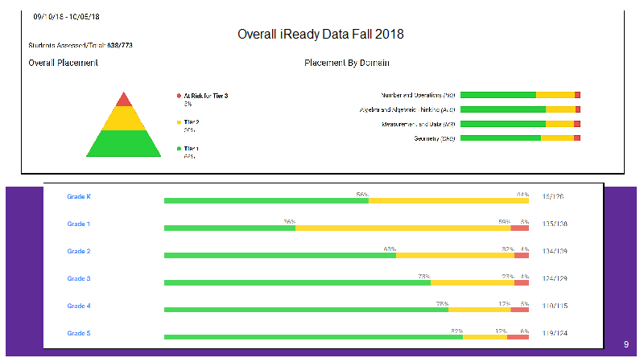644x362 pixels.
Task: Click the '36%' label on the Grade 1 bar
Action: click(x=289, y=222)
